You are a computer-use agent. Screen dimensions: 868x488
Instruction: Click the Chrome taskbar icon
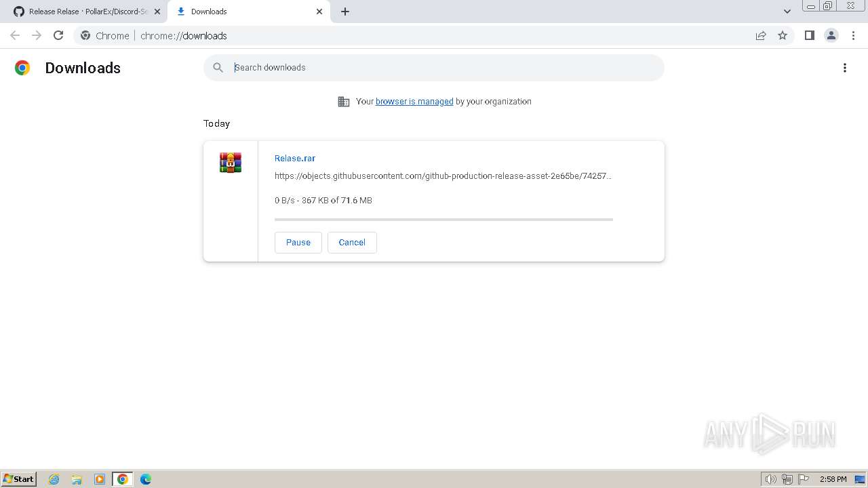click(x=123, y=479)
